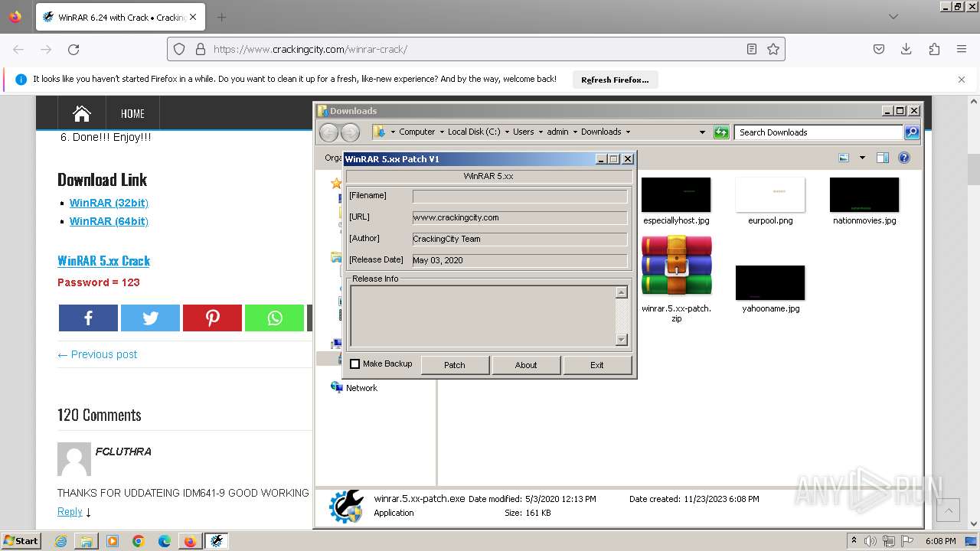Show the preview pane icon in Explorer
The height and width of the screenshot is (551, 980).
882,158
